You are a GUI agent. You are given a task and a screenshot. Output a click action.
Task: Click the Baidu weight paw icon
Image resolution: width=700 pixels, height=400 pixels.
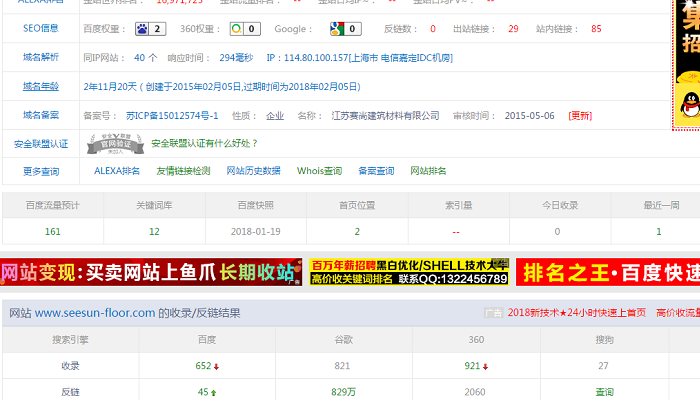point(150,29)
